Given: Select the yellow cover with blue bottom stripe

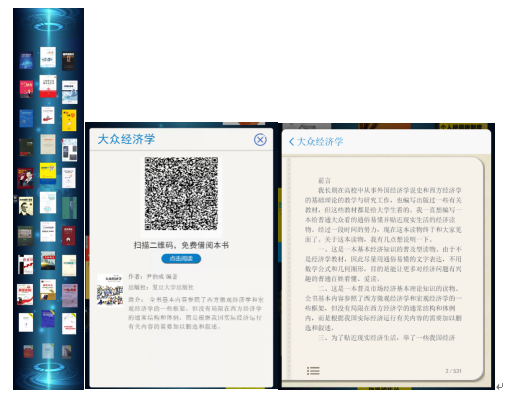Looking at the screenshot, I should [x=48, y=173].
